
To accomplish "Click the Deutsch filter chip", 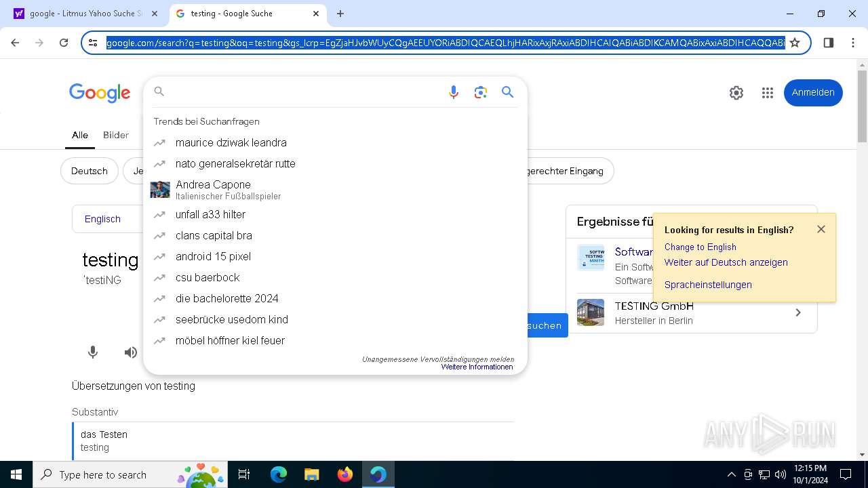I will point(90,171).
